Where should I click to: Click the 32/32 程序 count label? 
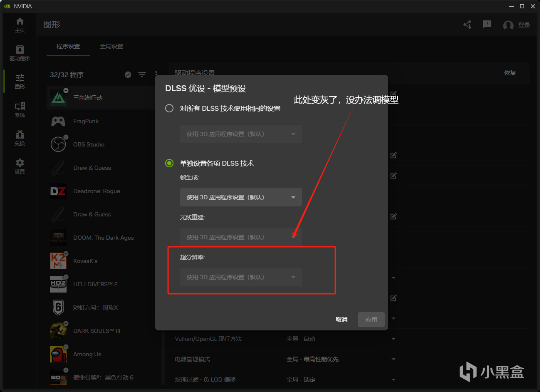[67, 74]
